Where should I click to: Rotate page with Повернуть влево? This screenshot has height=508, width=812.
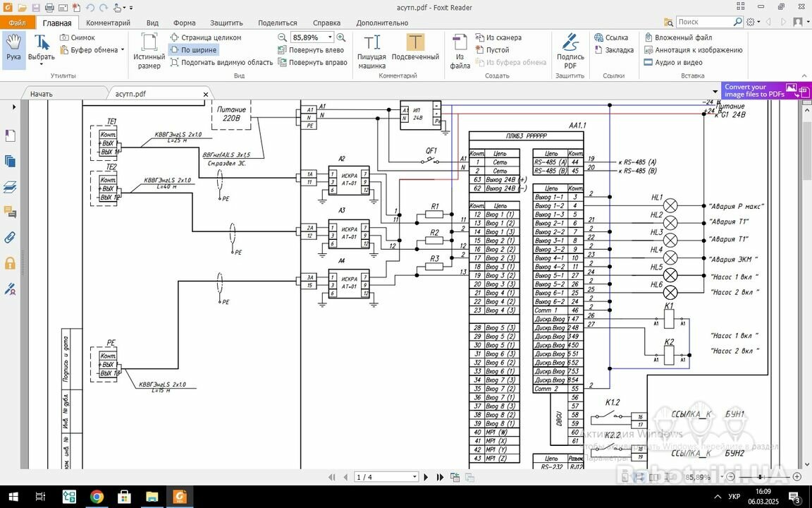tap(311, 50)
